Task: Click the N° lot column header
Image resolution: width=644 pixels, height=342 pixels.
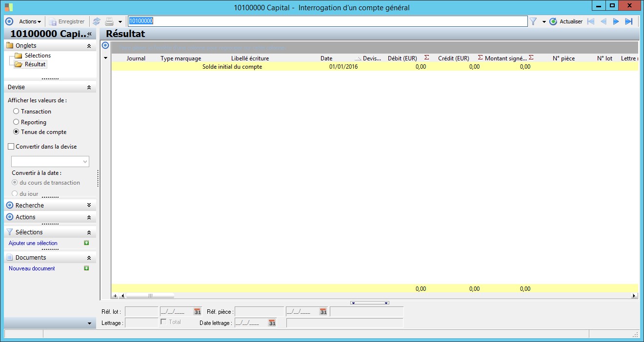Action: pyautogui.click(x=604, y=58)
